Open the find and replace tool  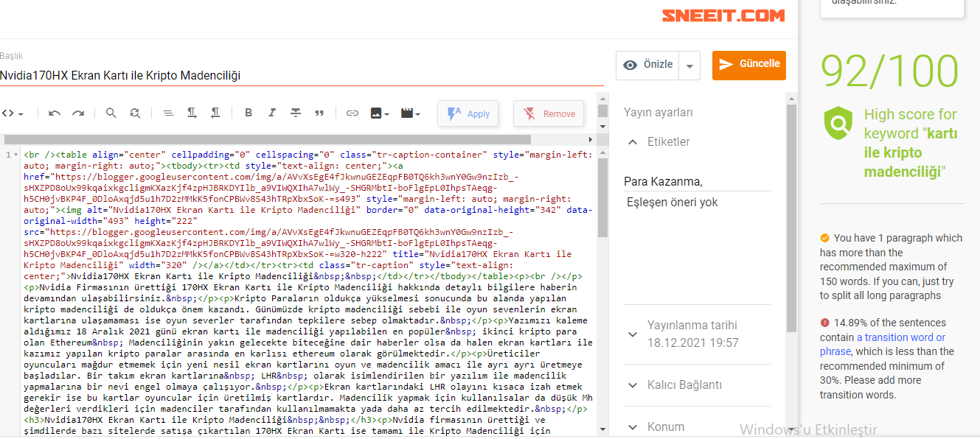(135, 113)
